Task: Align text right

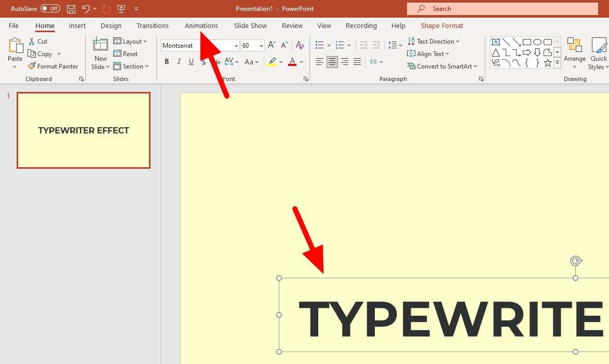Action: point(345,61)
